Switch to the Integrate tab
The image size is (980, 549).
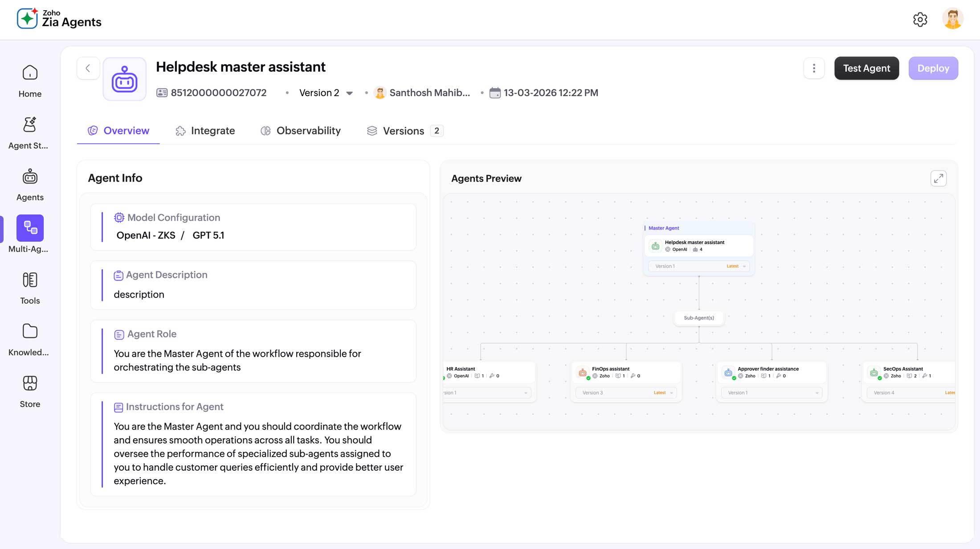(205, 131)
